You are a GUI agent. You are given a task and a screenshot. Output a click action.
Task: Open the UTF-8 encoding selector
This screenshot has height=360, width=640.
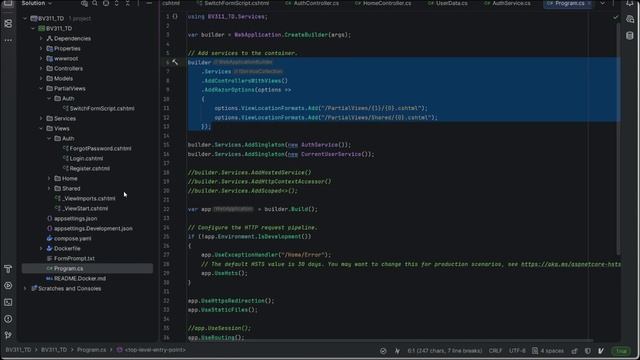517,351
